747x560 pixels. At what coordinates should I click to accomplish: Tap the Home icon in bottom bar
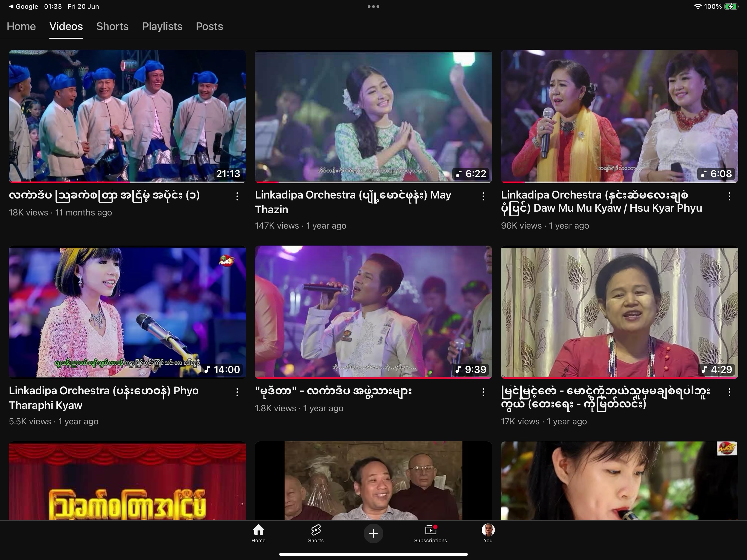pos(258,533)
